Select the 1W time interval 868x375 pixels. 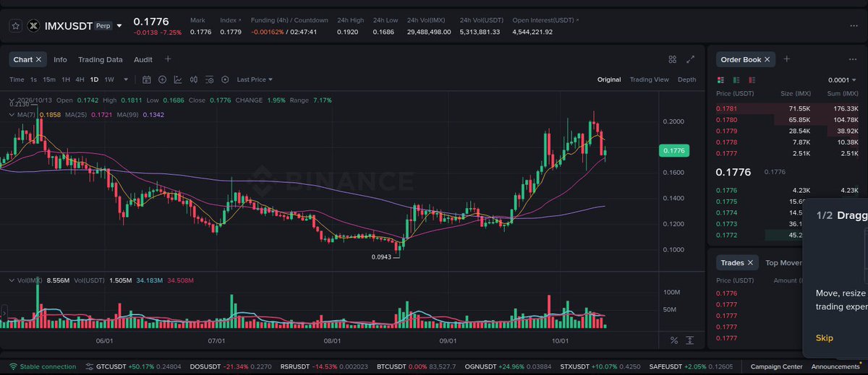[109, 79]
